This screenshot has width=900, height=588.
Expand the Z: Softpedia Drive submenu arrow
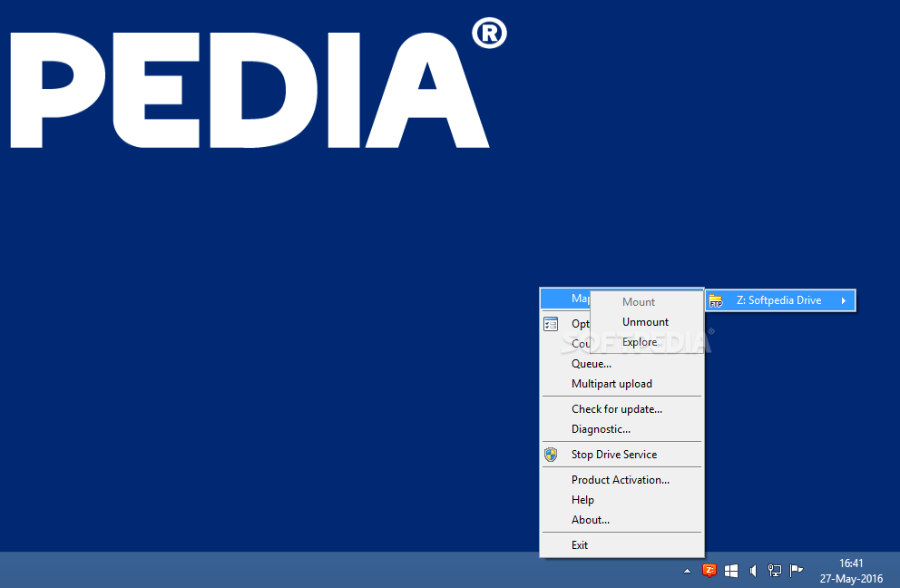click(x=843, y=300)
